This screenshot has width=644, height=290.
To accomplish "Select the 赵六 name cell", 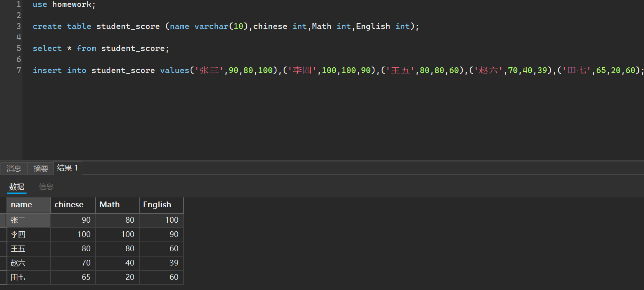I will [29, 263].
